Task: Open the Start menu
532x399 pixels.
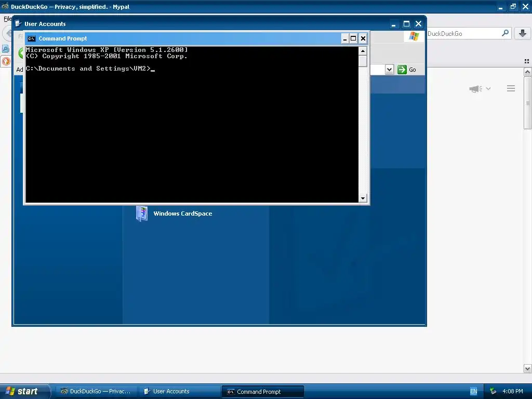Action: click(x=24, y=391)
